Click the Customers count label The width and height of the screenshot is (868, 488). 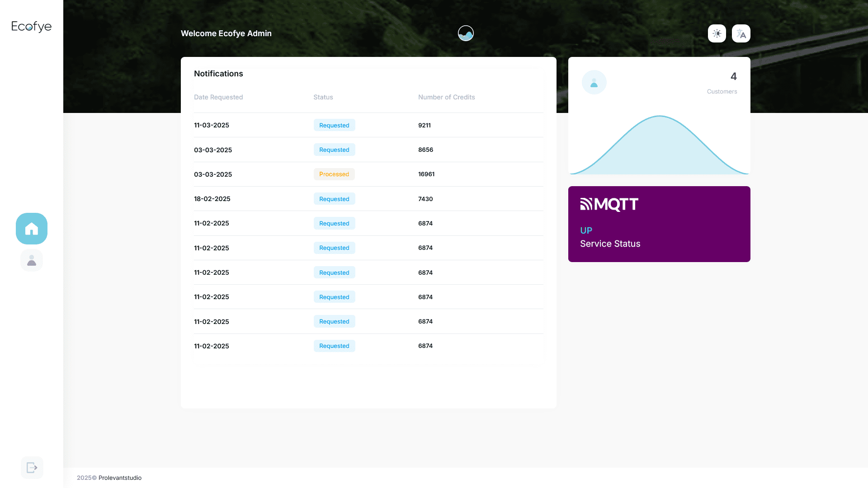click(722, 92)
